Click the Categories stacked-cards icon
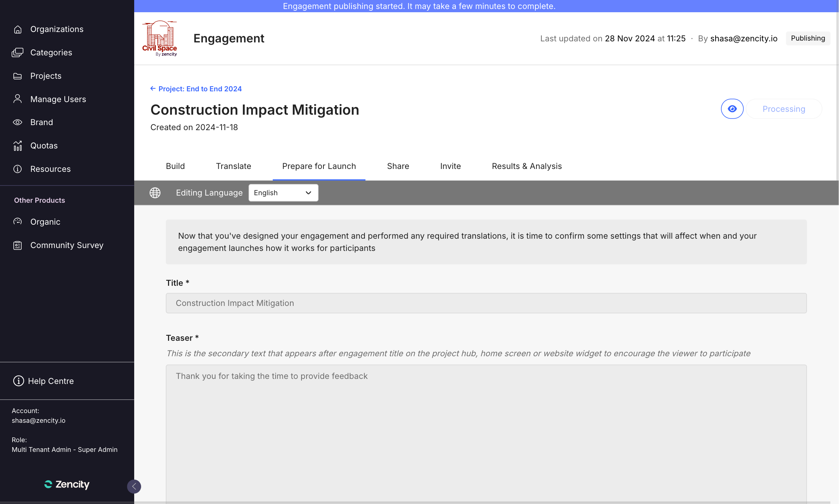This screenshot has height=504, width=839. point(18,52)
